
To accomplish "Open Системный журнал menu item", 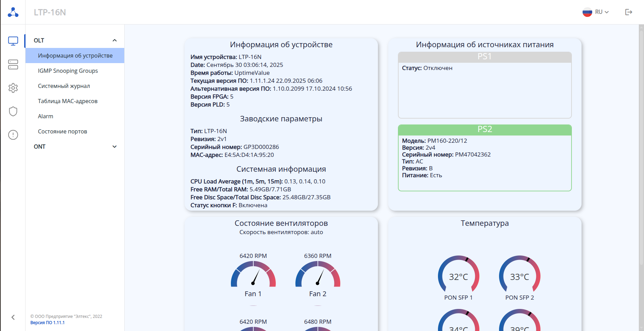I will [75, 86].
